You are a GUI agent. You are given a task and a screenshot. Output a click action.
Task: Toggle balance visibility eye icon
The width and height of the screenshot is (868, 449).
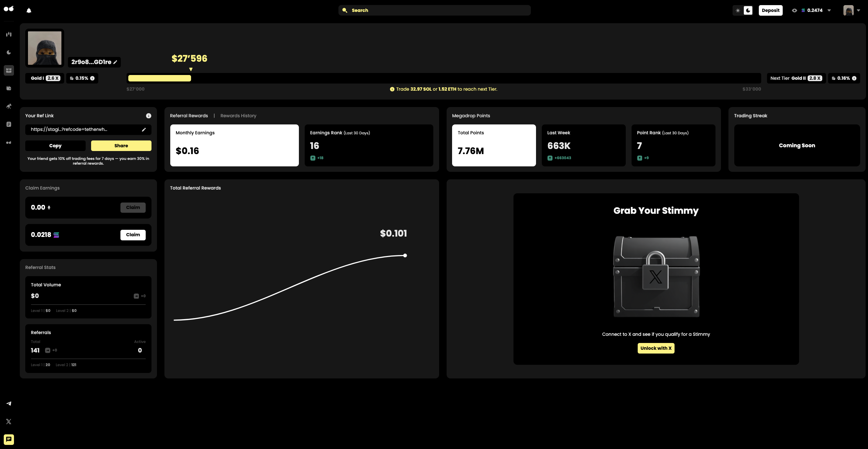[x=794, y=11]
